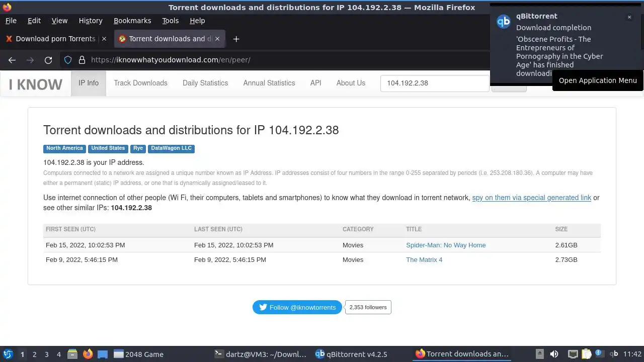Click the similar IPs 104.192.2.38 link
Image resolution: width=644 pixels, height=362 pixels.
(x=131, y=208)
